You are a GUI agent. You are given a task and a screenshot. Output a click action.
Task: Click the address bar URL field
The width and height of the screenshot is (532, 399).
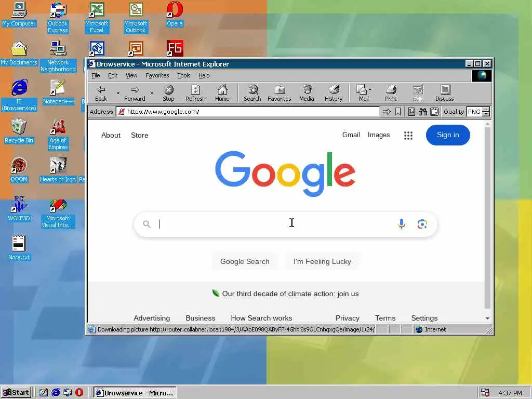pyautogui.click(x=248, y=112)
